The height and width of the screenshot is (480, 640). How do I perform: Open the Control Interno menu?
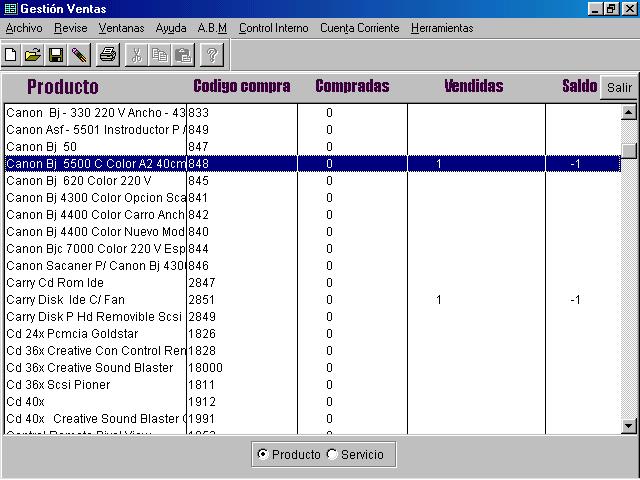273,28
